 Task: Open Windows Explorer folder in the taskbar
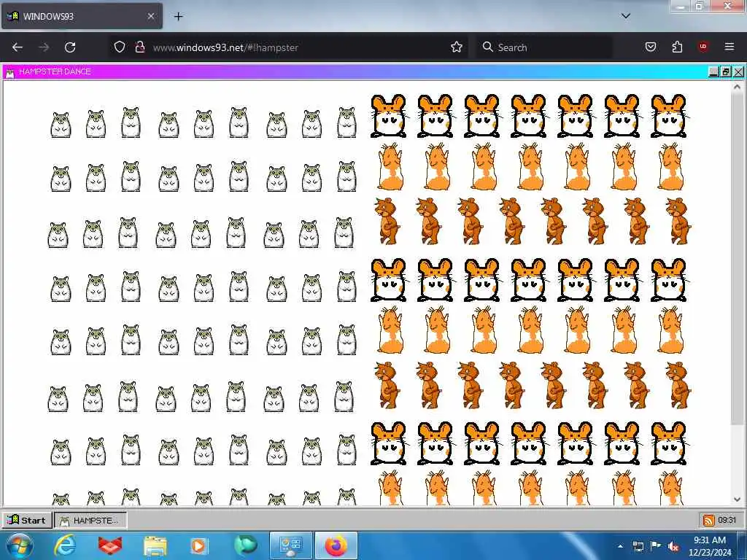point(155,546)
